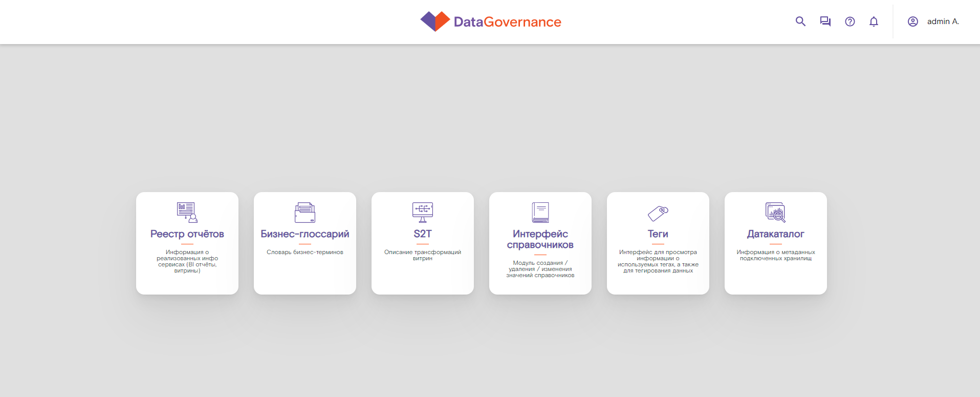Open the S2T title link
Screen dimensions: 980x397
click(x=423, y=234)
